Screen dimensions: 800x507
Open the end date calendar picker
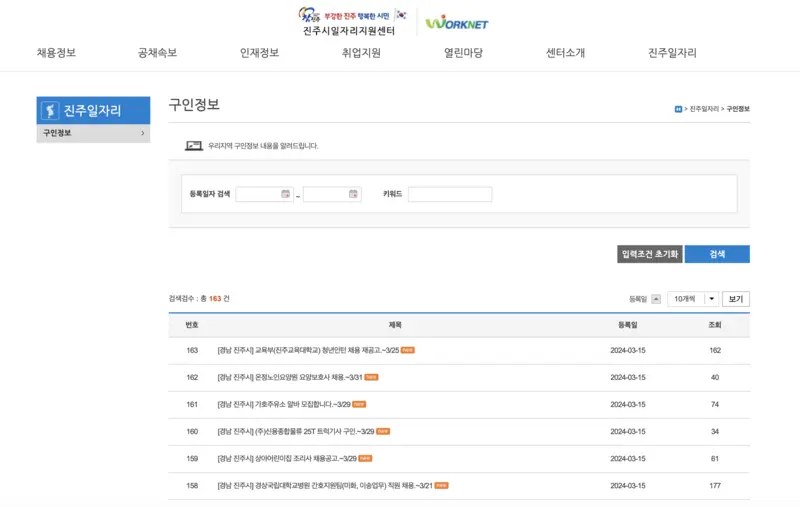[x=353, y=194]
